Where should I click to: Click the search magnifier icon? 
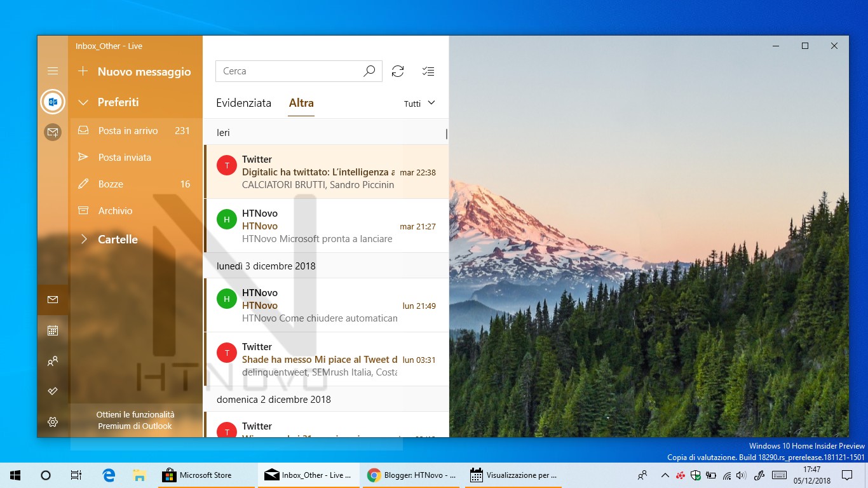click(x=369, y=71)
